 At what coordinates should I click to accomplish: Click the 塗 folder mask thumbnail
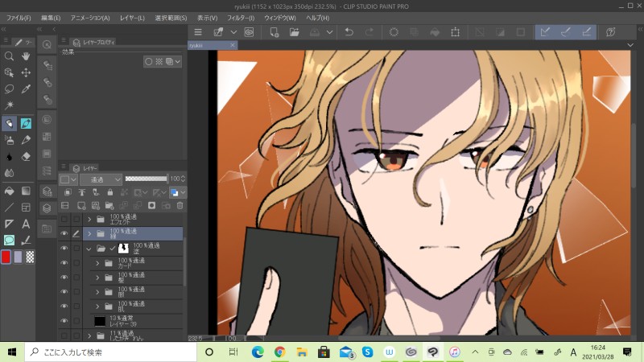point(123,248)
